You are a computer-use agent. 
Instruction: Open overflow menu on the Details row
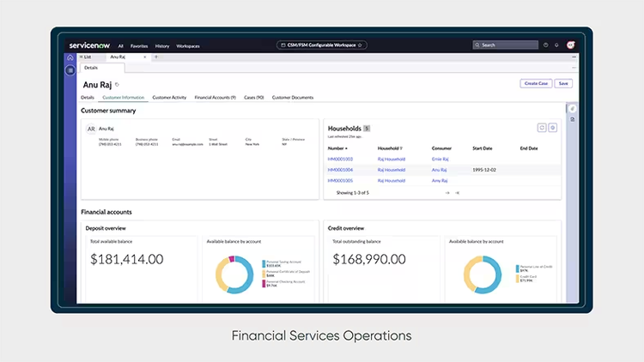click(574, 68)
